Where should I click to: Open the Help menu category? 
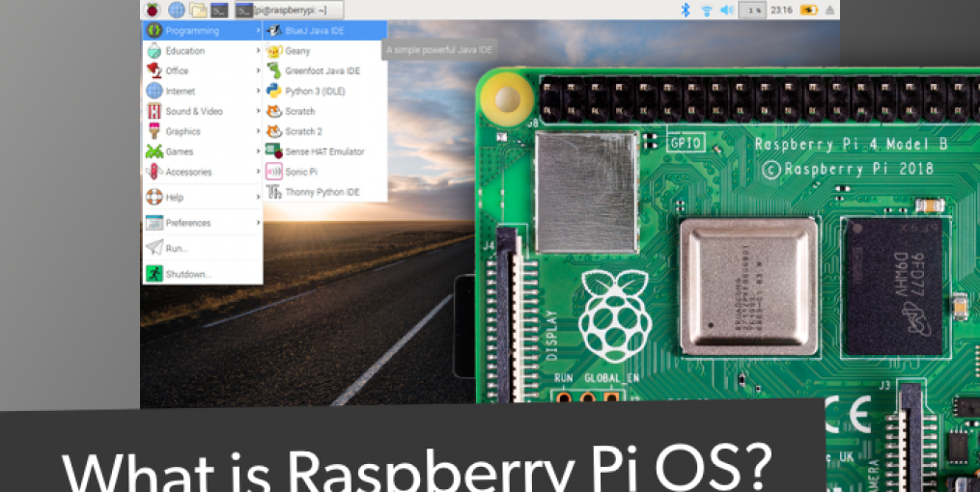pos(203,198)
